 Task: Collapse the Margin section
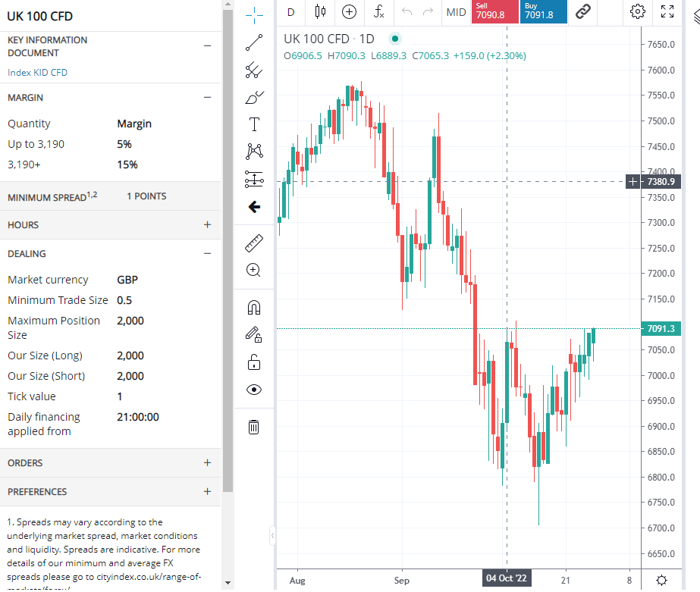point(207,98)
